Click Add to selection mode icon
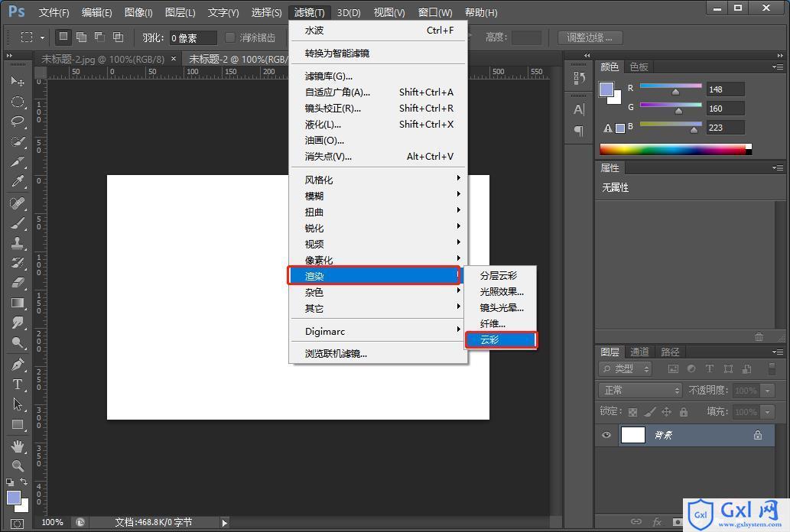790x532 pixels. pyautogui.click(x=81, y=37)
